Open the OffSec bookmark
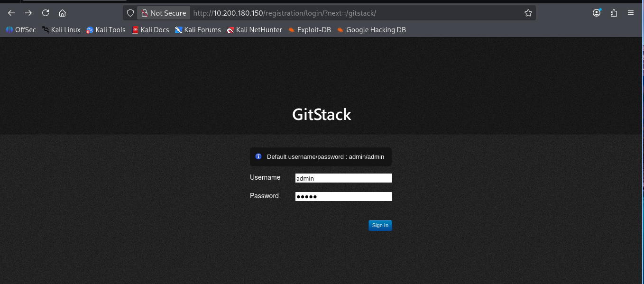This screenshot has width=644, height=284. coord(21,29)
